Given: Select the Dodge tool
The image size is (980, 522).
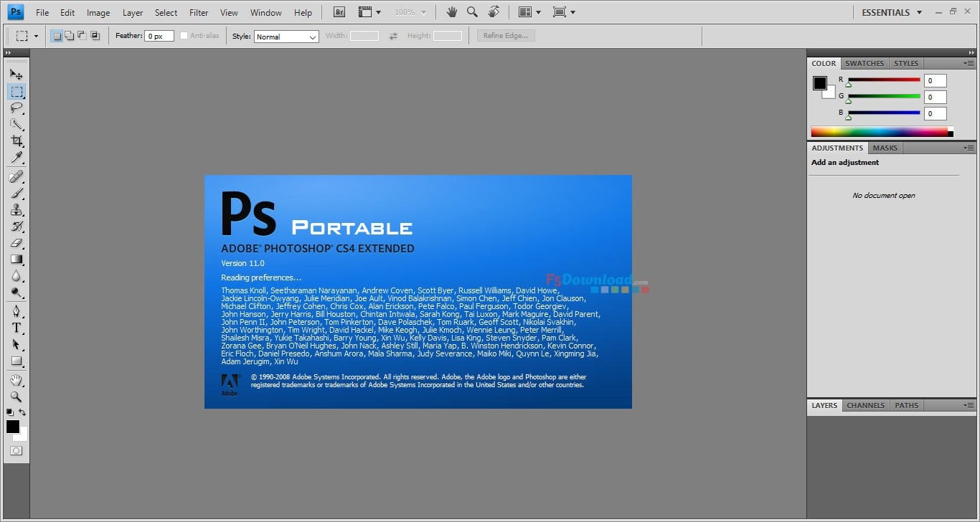Looking at the screenshot, I should [x=16, y=293].
